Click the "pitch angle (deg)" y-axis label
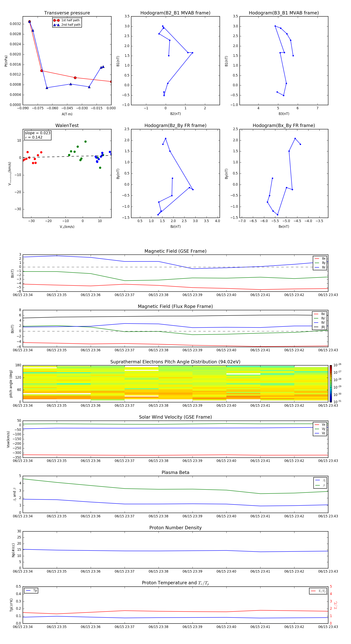 click(x=11, y=384)
